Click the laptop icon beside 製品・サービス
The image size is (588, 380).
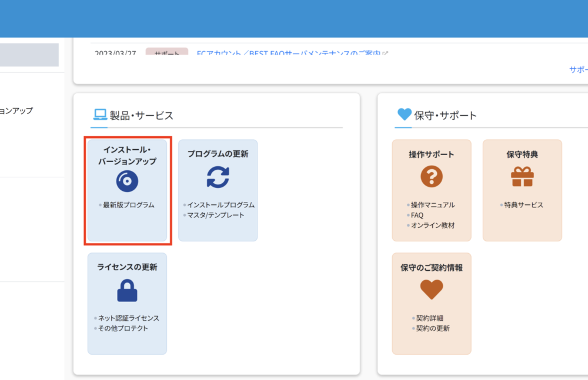[x=100, y=115]
